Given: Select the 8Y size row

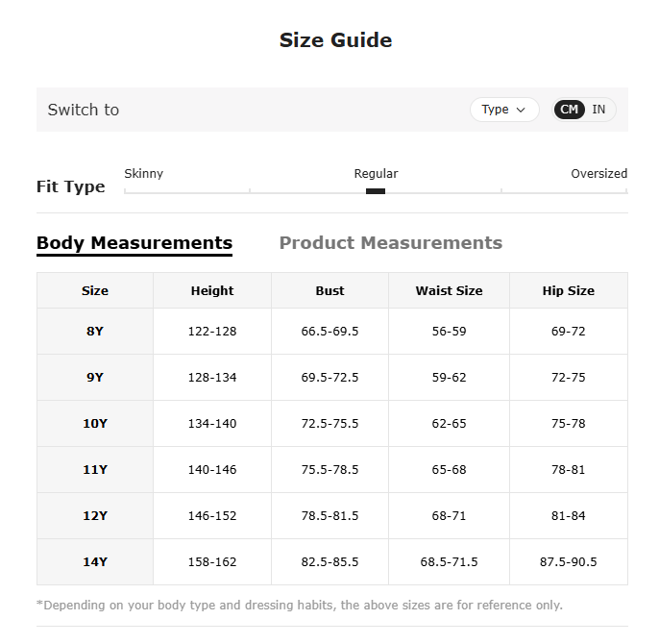Looking at the screenshot, I should pyautogui.click(x=332, y=331).
